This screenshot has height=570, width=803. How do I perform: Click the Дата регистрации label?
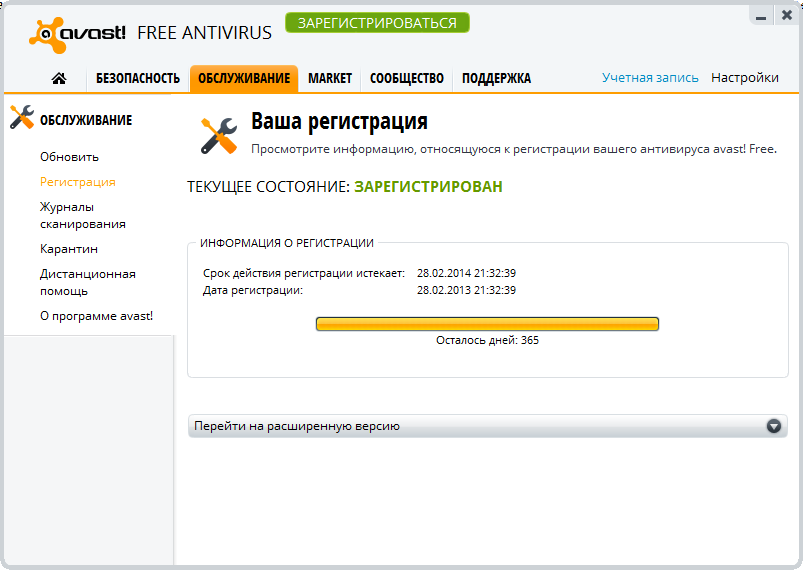(x=253, y=290)
